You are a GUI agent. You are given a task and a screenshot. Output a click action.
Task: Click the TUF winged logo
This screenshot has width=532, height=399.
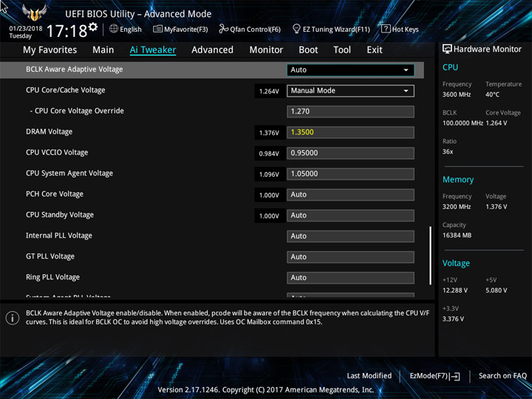pyautogui.click(x=34, y=13)
